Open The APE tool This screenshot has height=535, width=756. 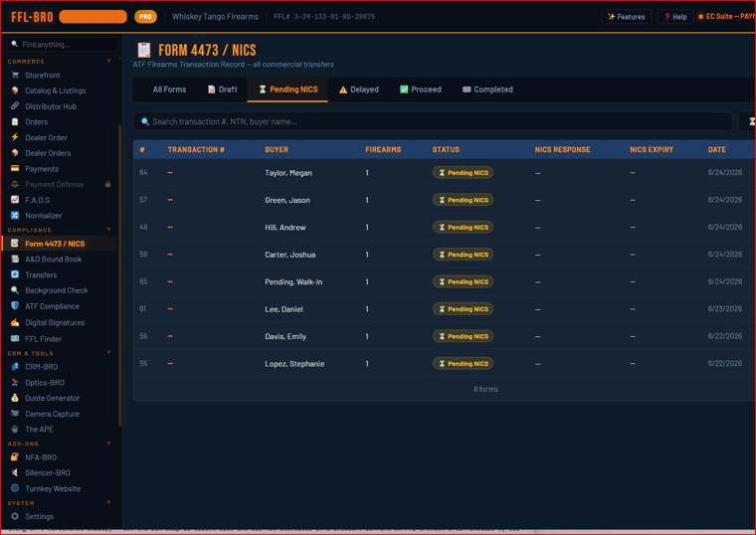(x=39, y=430)
